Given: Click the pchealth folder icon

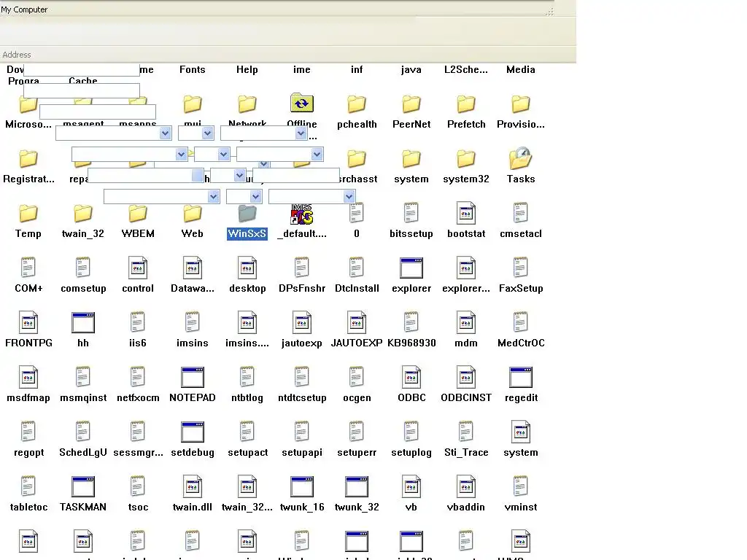Looking at the screenshot, I should coord(356,104).
